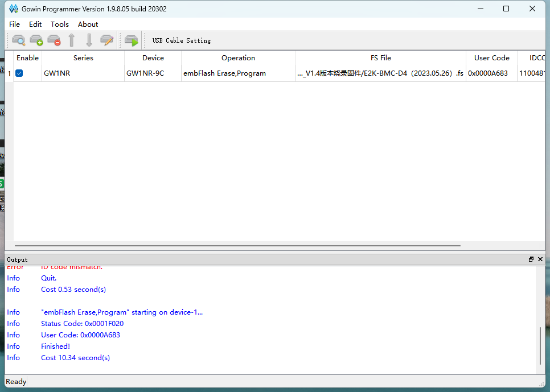550x392 pixels.
Task: Close the Gowin Programmer window
Action: (532, 9)
